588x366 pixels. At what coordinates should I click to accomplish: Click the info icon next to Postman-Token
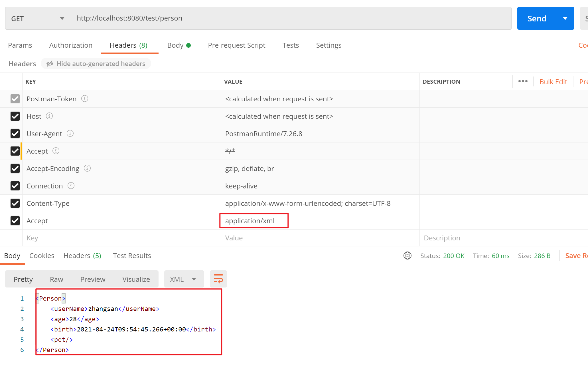click(85, 99)
